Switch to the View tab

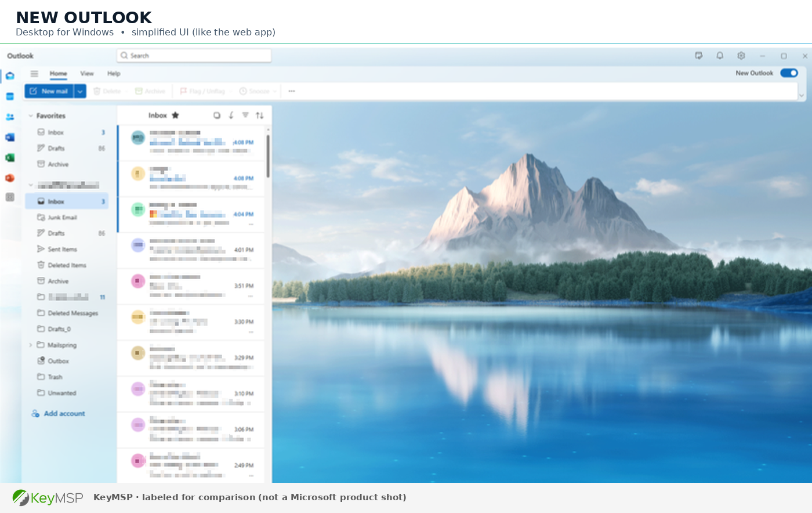87,74
